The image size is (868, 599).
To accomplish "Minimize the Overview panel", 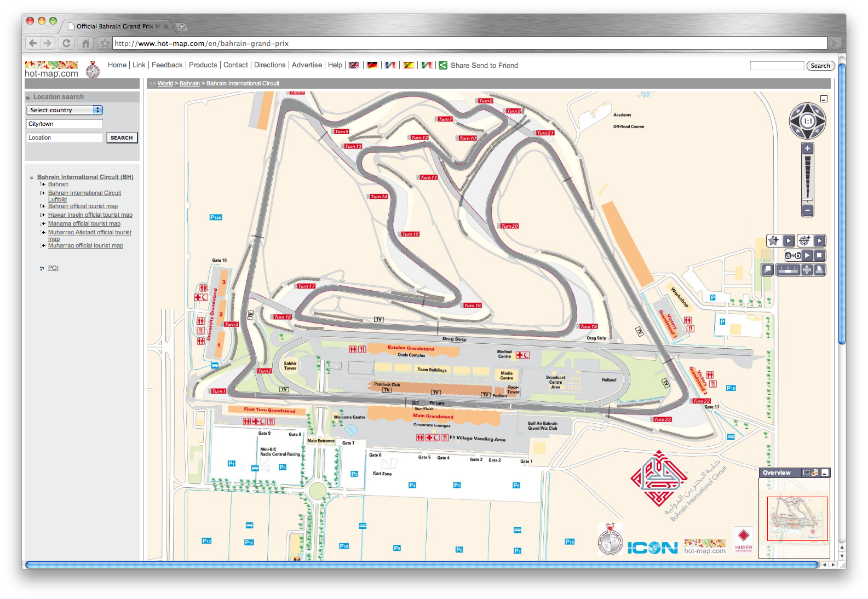I will click(x=825, y=473).
